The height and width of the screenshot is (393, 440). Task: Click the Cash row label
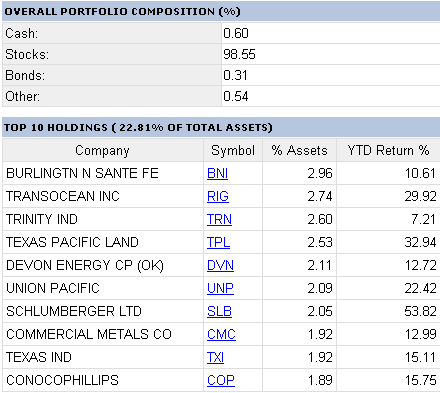(x=22, y=33)
